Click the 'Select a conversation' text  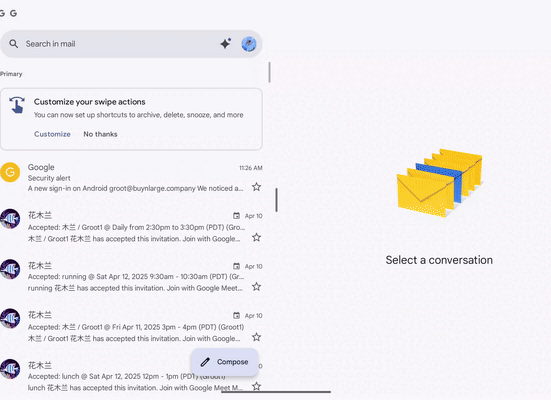pyautogui.click(x=439, y=260)
